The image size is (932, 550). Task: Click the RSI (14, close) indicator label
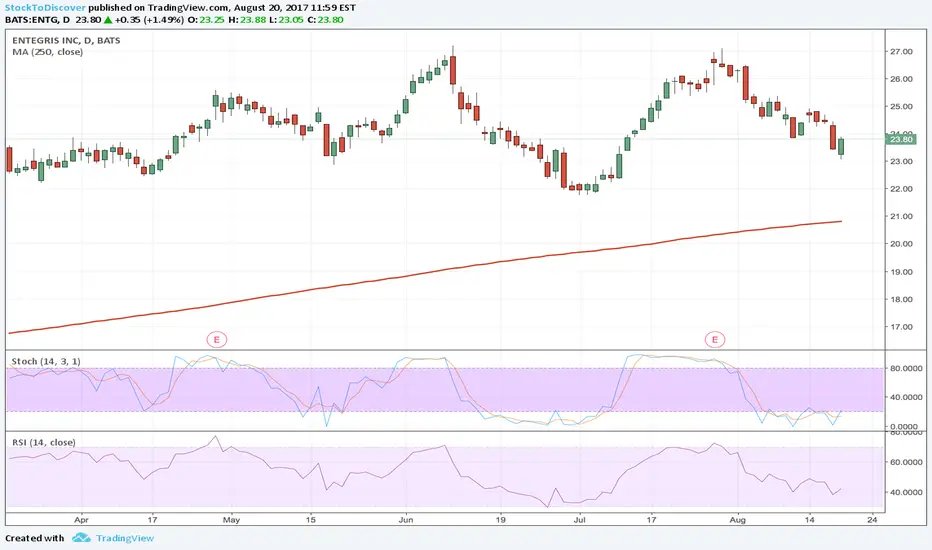pos(44,442)
